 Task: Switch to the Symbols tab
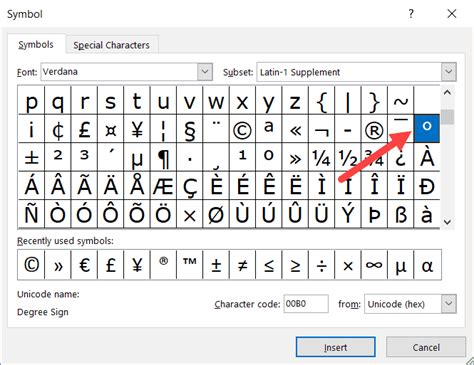tap(36, 44)
